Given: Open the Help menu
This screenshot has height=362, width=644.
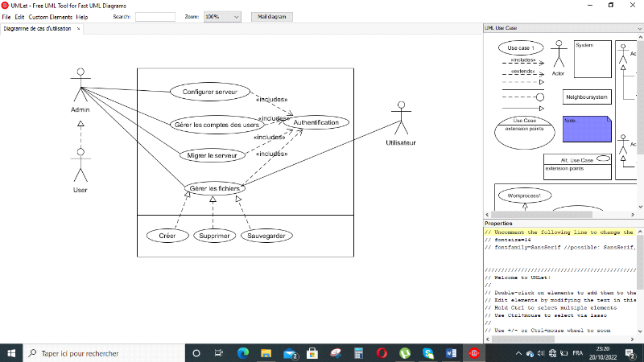Looking at the screenshot, I should (82, 16).
